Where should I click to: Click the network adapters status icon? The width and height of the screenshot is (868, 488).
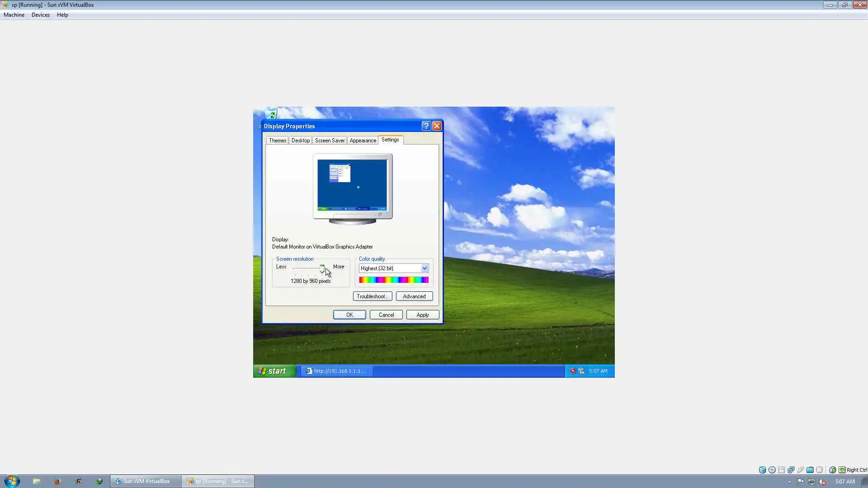[x=791, y=470]
